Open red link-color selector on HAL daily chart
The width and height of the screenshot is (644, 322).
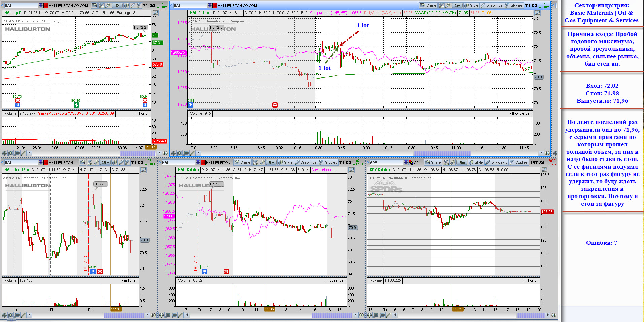[46, 6]
